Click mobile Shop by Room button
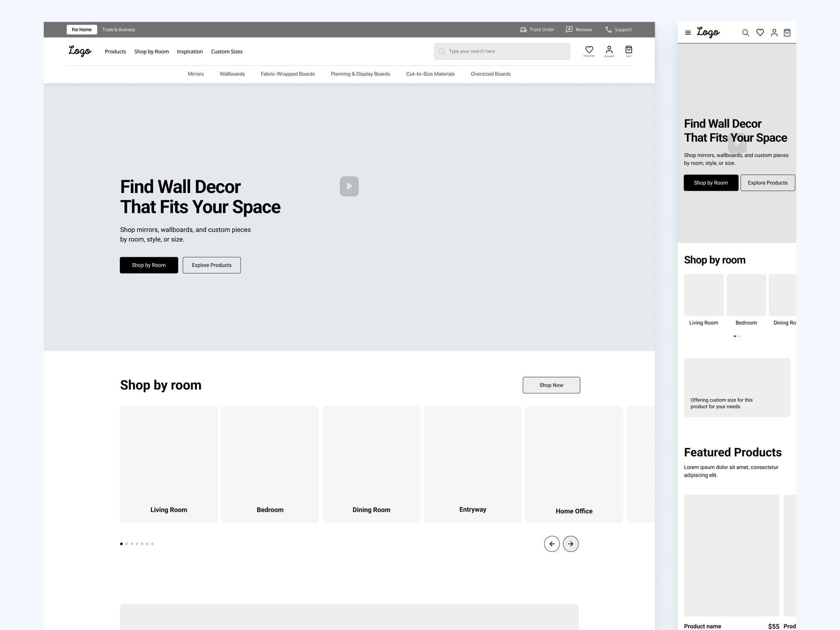The height and width of the screenshot is (630, 840). 711,183
